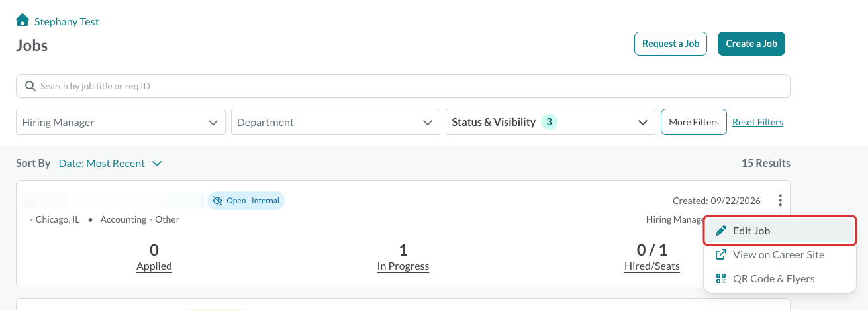868x310 pixels.
Task: Select Edit Job from the menu
Action: pos(780,231)
